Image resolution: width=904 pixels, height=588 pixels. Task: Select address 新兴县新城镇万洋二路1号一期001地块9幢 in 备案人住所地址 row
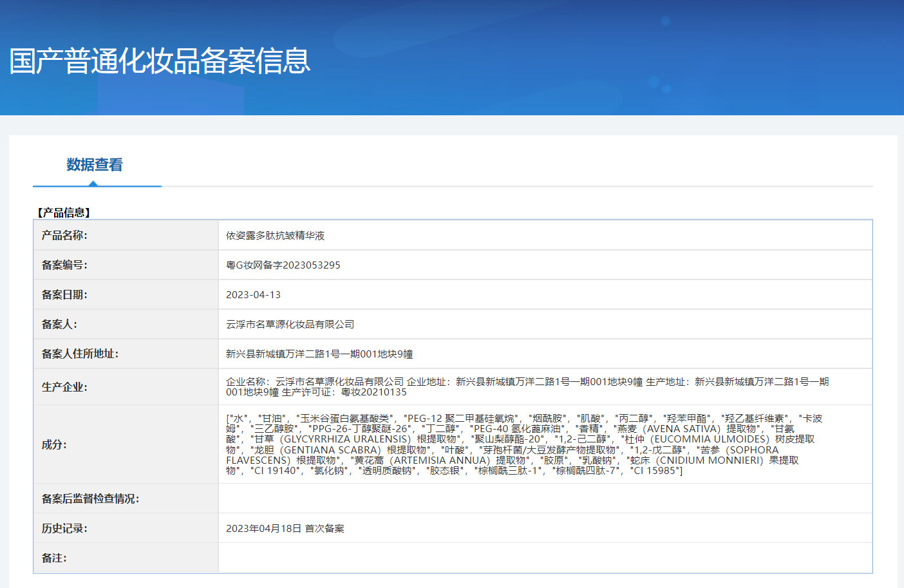319,354
